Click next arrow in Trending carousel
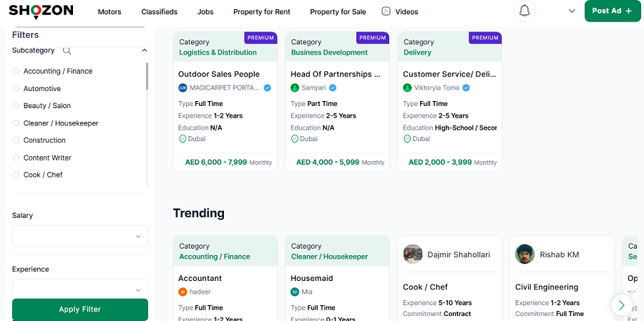The height and width of the screenshot is (321, 644). click(621, 304)
